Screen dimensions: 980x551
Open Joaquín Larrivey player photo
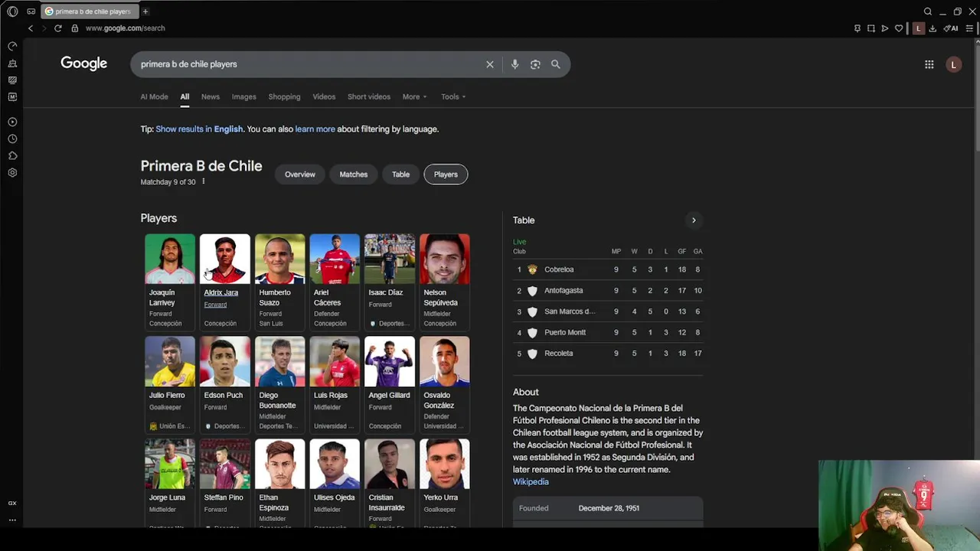(170, 259)
